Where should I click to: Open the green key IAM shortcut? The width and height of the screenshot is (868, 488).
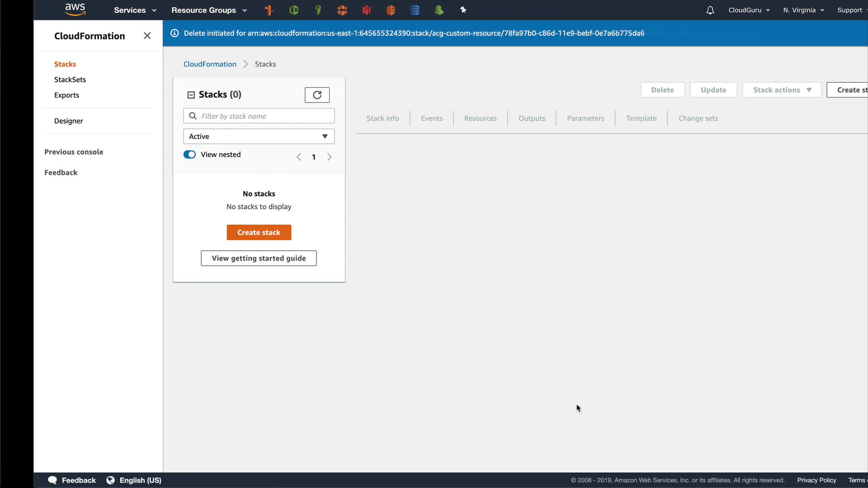point(318,10)
